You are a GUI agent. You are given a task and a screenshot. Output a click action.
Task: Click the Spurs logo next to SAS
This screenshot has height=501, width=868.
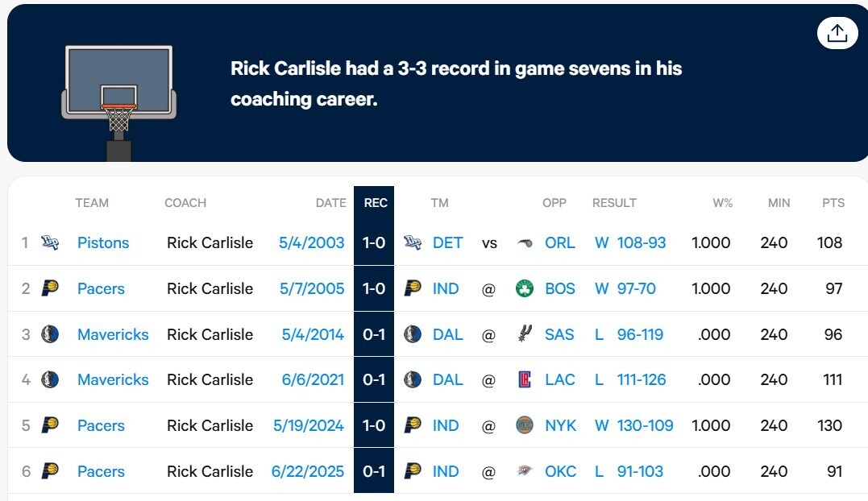click(525, 334)
